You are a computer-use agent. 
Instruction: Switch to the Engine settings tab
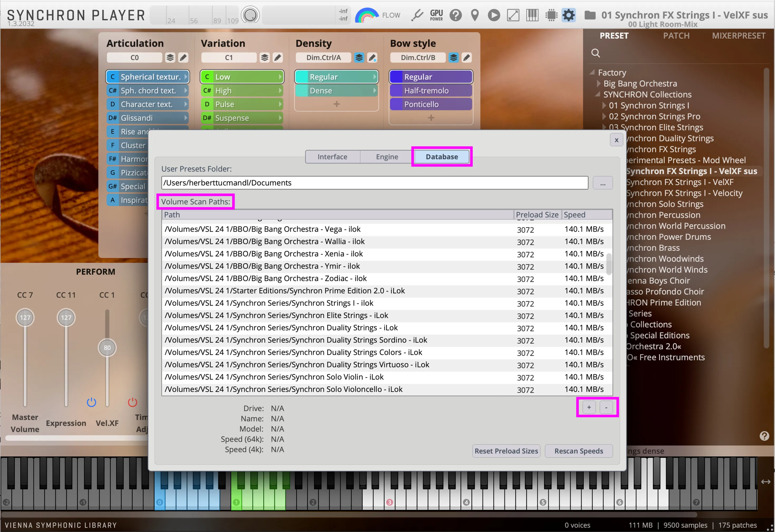[x=387, y=157]
